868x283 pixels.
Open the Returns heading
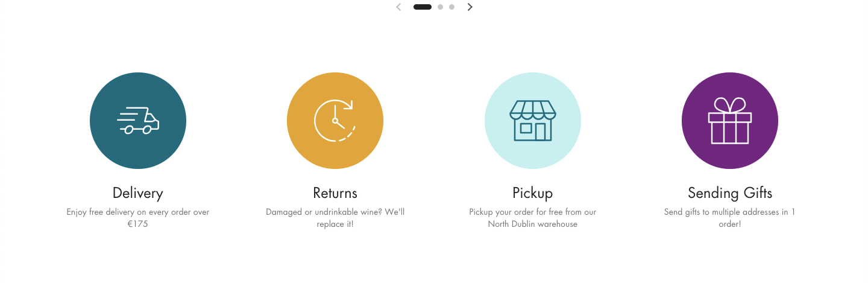click(335, 193)
